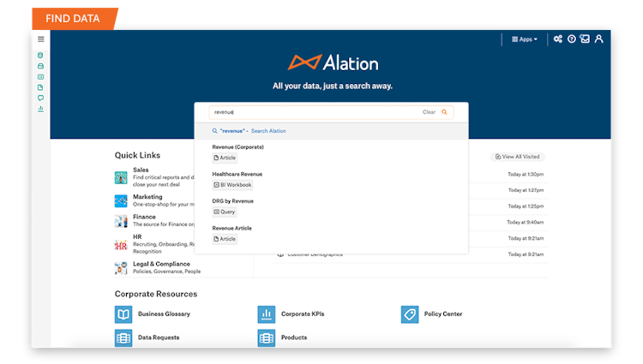This screenshot has height=364, width=643.
Task: Open the inbox mail icon
Action: [x=585, y=39]
